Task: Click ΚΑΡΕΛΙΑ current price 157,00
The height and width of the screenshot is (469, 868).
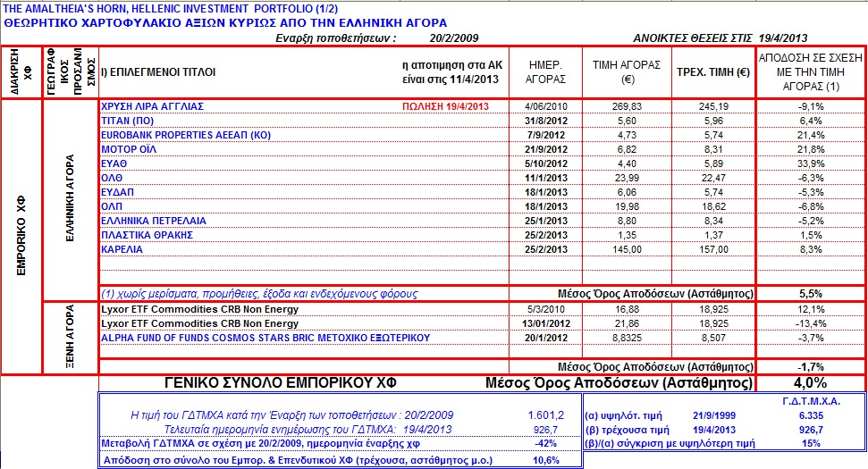Action: pos(713,249)
